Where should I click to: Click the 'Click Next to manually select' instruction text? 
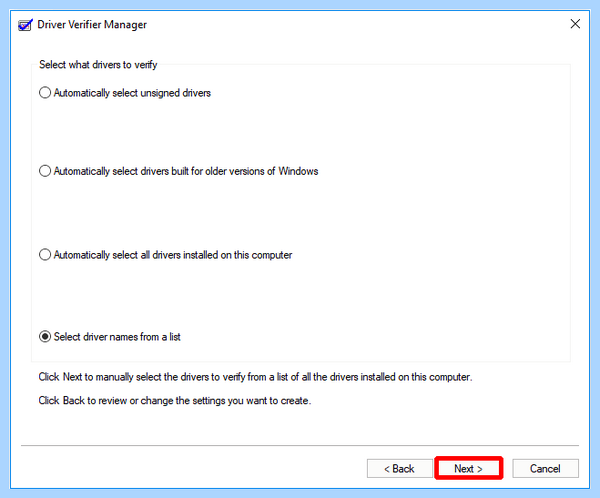point(255,377)
